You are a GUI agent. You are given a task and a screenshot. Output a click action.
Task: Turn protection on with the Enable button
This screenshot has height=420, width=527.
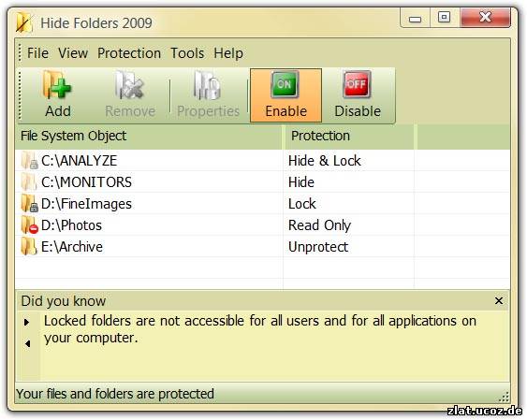(x=285, y=95)
